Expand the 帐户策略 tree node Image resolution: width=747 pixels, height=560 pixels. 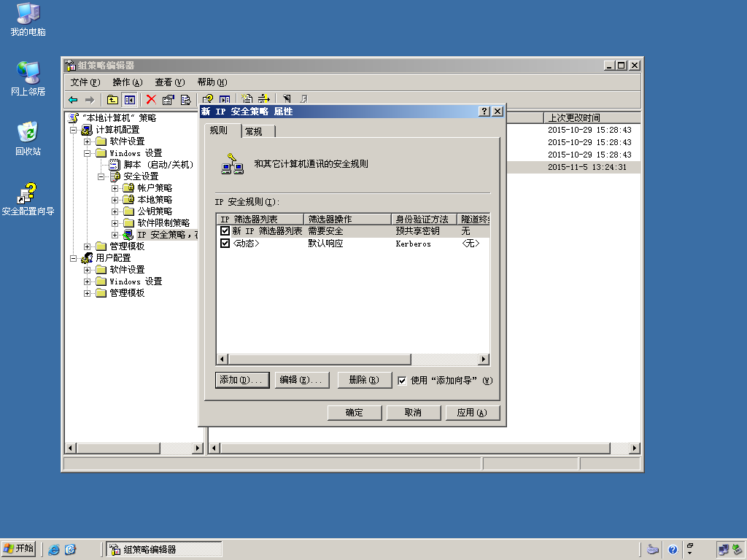tap(115, 188)
